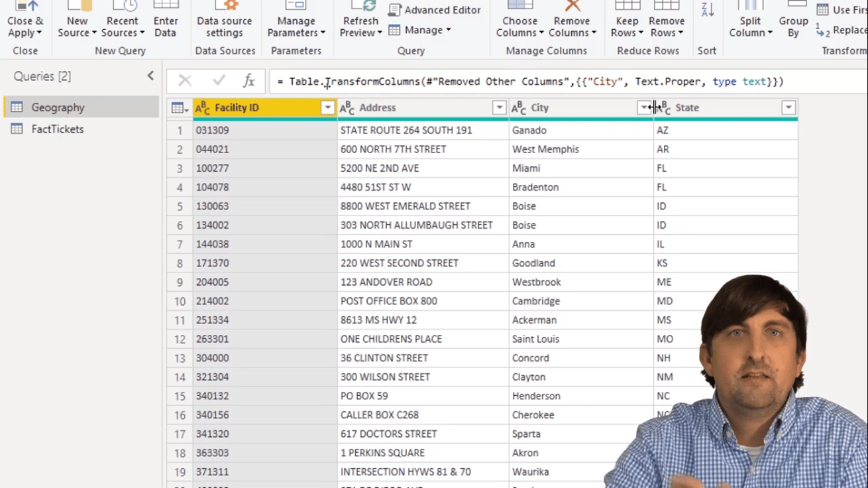Screen dimensions: 868x488
Task: Collapse the Queries pane
Action: [x=150, y=75]
